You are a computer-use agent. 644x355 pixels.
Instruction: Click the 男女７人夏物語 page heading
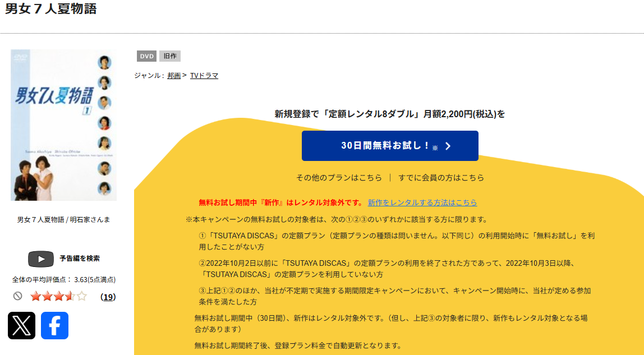click(51, 8)
